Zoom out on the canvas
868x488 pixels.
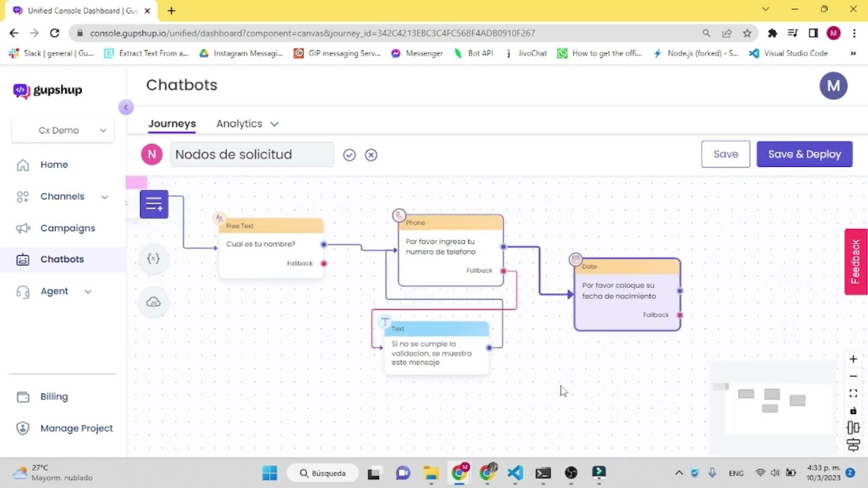click(853, 376)
